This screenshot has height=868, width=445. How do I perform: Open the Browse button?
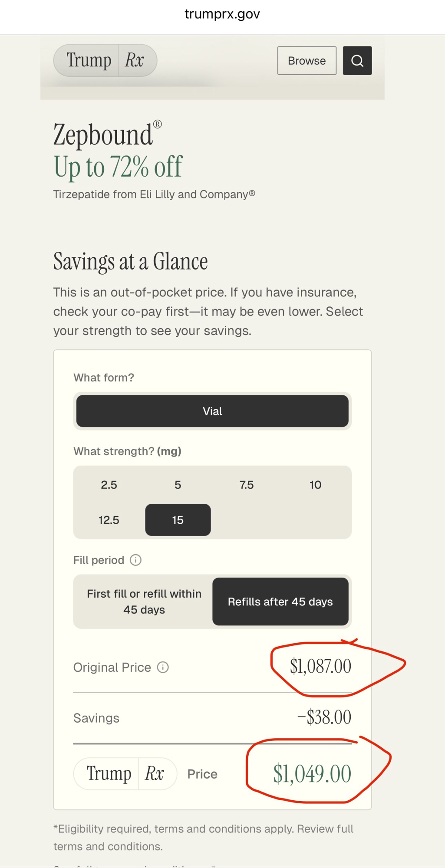click(x=307, y=61)
